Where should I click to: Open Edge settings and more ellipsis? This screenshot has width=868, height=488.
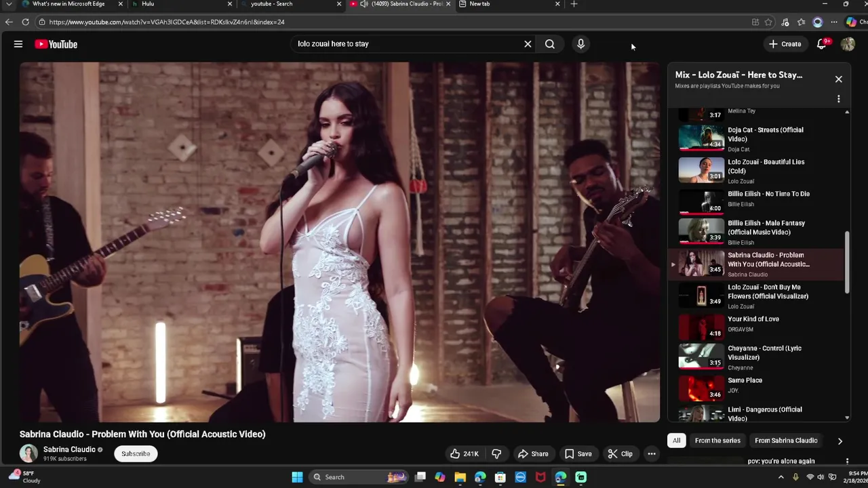(x=834, y=22)
